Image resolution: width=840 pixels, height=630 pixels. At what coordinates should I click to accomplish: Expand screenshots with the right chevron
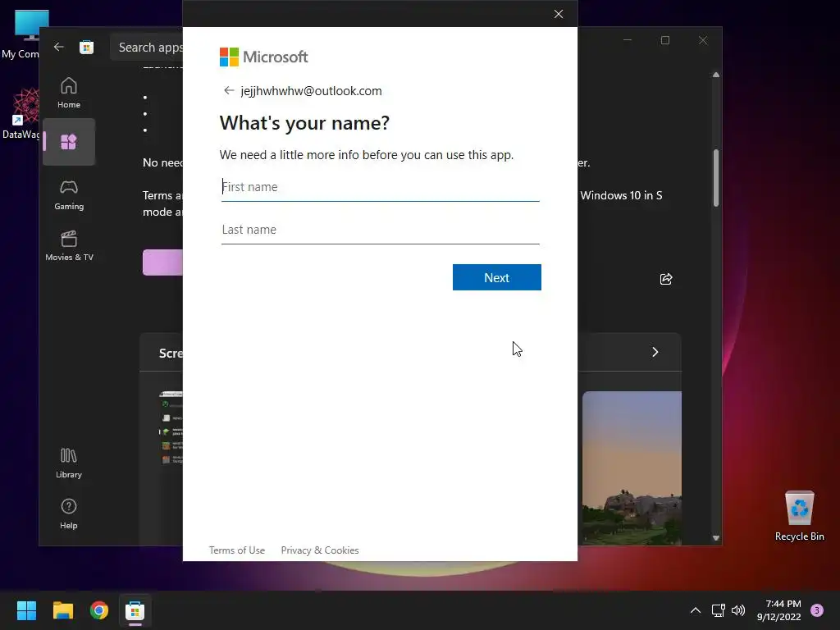pos(655,352)
